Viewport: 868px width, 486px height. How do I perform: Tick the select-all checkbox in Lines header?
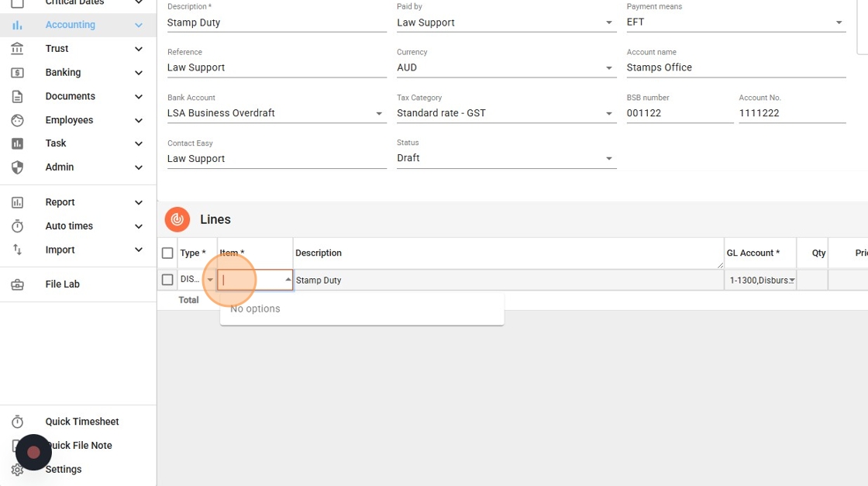[x=167, y=253]
